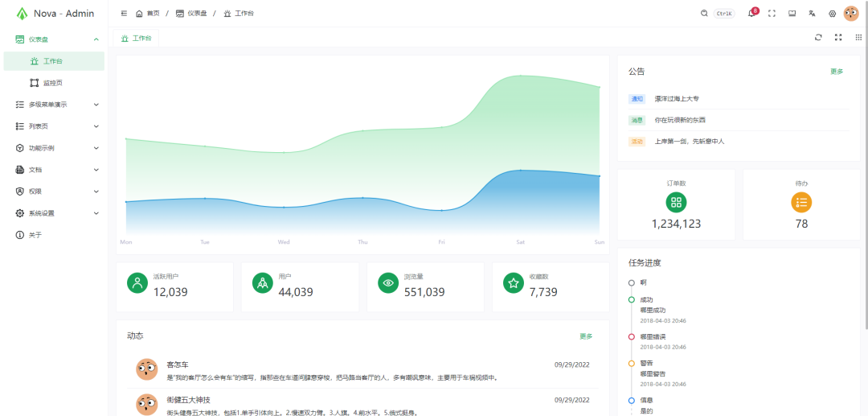868x416 pixels.
Task: Toggle browser fullscreen mode in header
Action: 772,14
